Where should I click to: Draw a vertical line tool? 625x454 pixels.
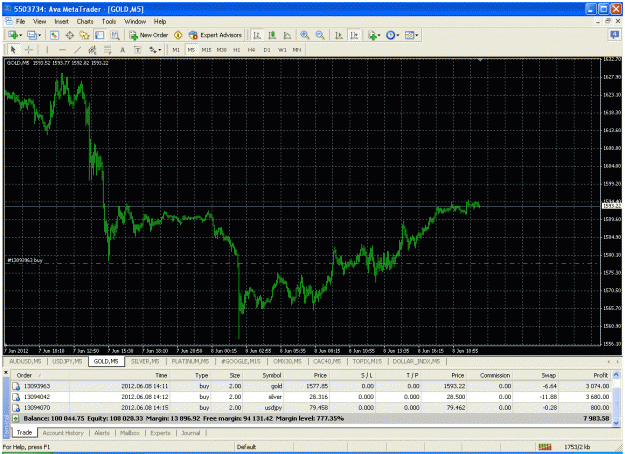click(x=47, y=49)
